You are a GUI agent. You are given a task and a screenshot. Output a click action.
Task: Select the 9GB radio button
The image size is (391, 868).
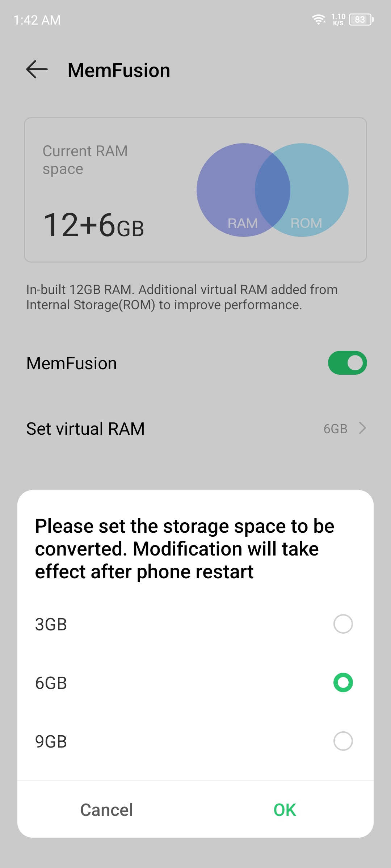[343, 741]
